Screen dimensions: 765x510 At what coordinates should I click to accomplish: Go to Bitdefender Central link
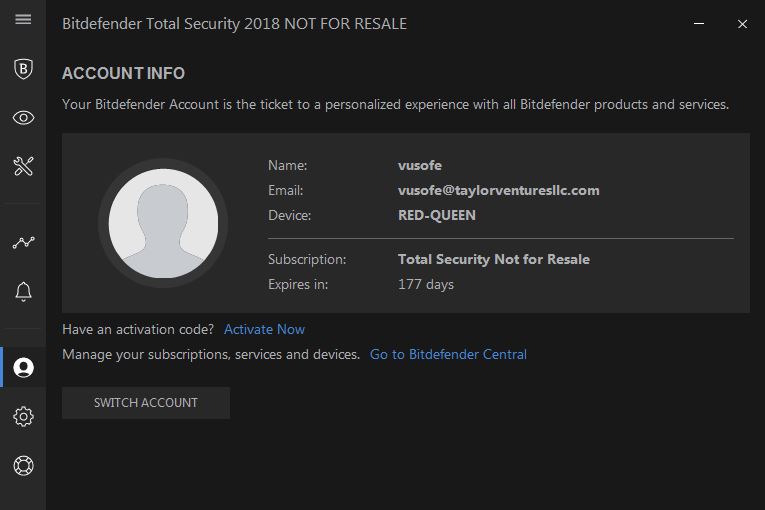tap(448, 354)
